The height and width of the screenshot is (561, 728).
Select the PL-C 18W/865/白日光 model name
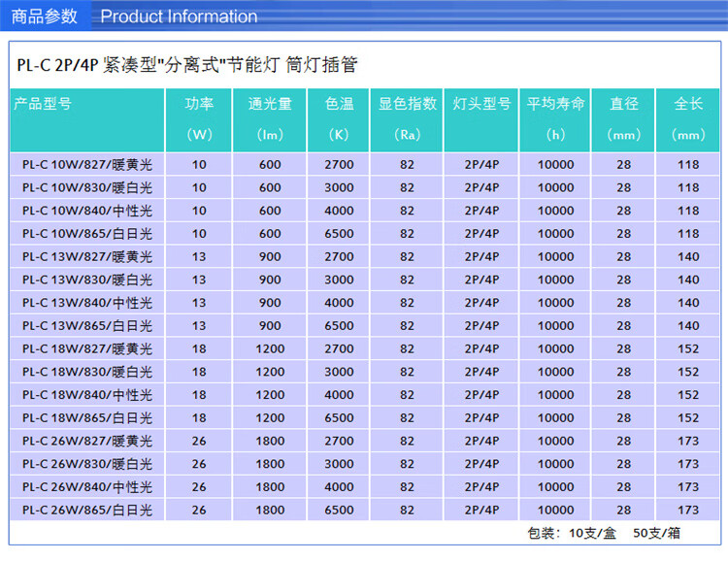pyautogui.click(x=87, y=418)
